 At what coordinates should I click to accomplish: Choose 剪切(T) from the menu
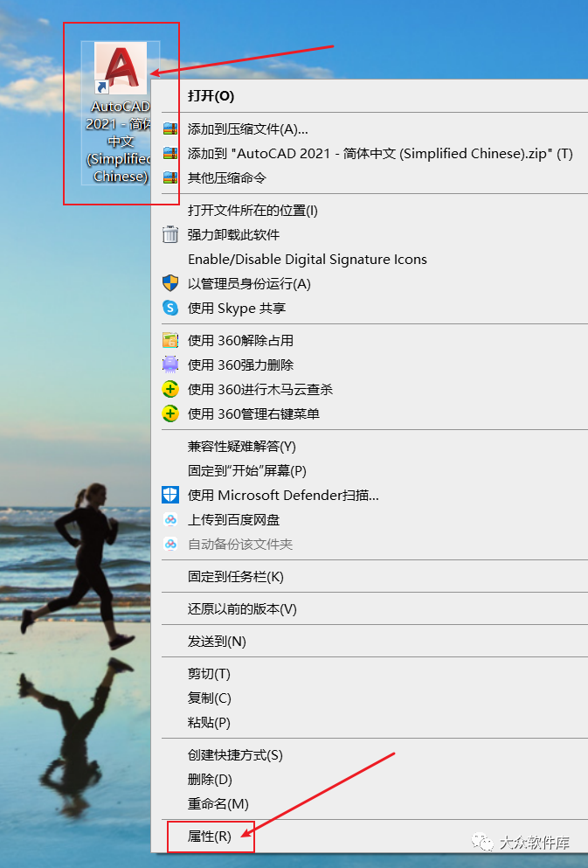point(209,674)
